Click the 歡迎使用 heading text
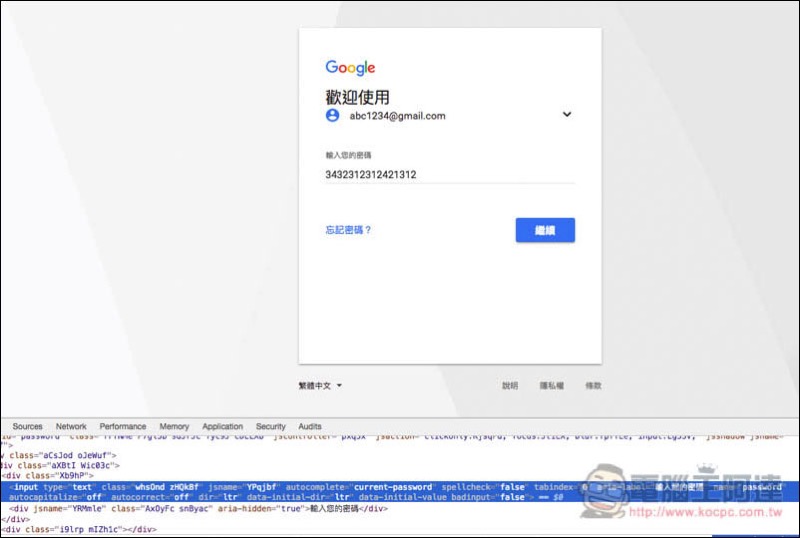 click(358, 97)
